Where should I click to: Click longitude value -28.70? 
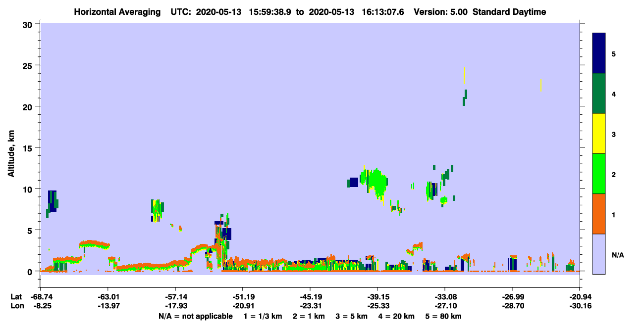pos(512,306)
